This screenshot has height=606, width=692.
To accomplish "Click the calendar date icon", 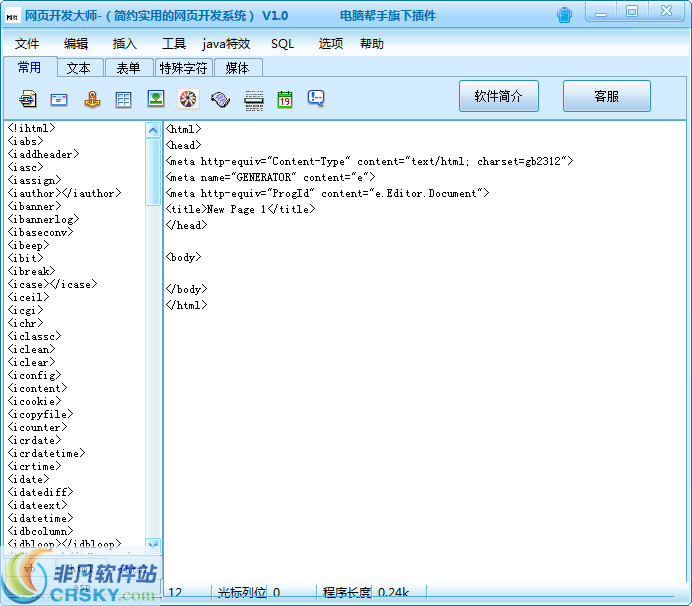I will pyautogui.click(x=285, y=99).
